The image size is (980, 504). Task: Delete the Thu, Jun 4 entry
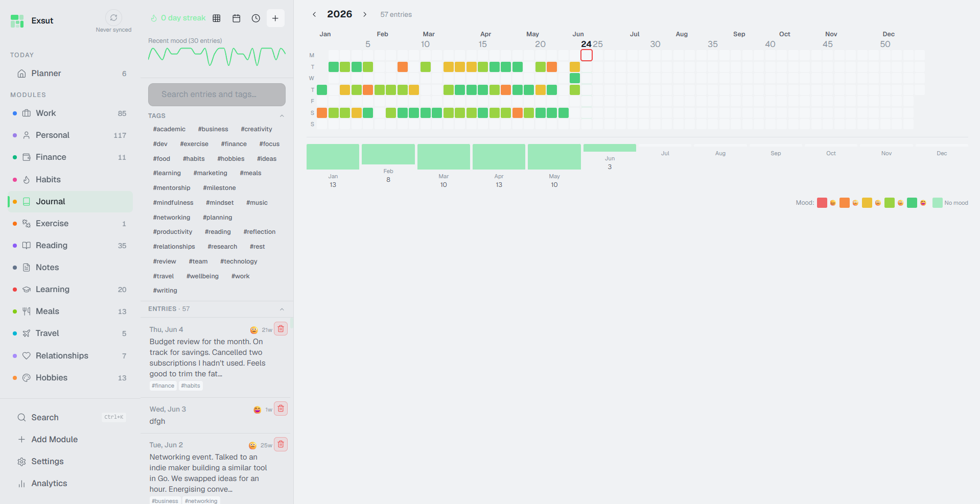click(281, 329)
